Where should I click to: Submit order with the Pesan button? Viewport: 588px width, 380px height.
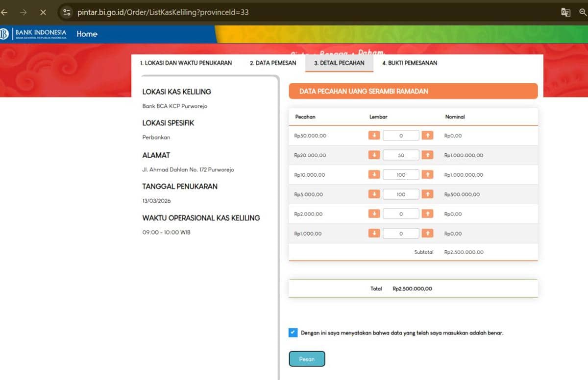tap(307, 359)
